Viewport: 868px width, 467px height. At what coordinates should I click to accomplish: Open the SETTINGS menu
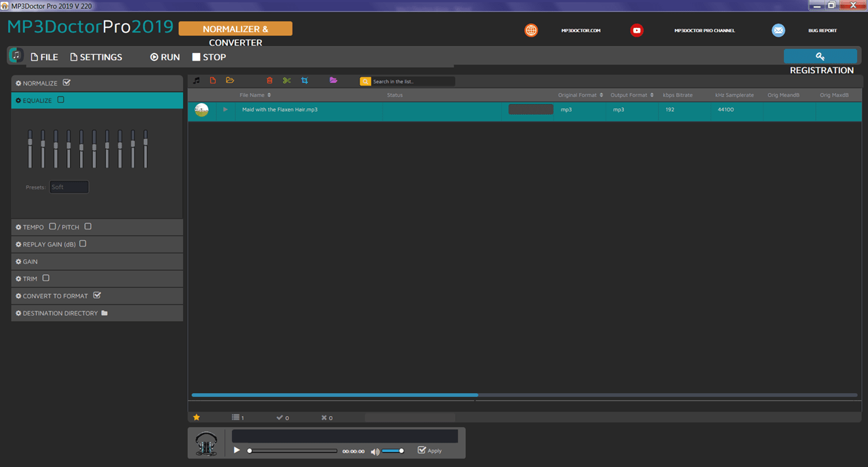point(96,57)
